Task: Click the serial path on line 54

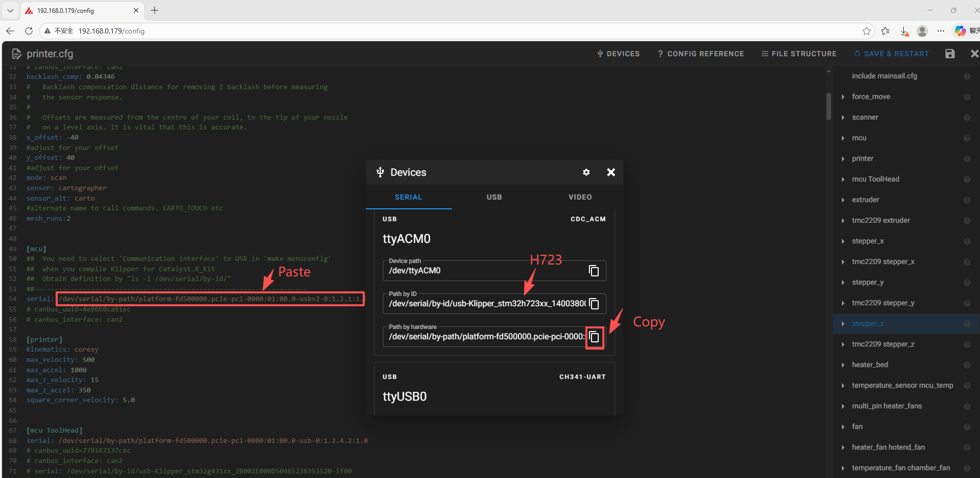Action: (211, 299)
